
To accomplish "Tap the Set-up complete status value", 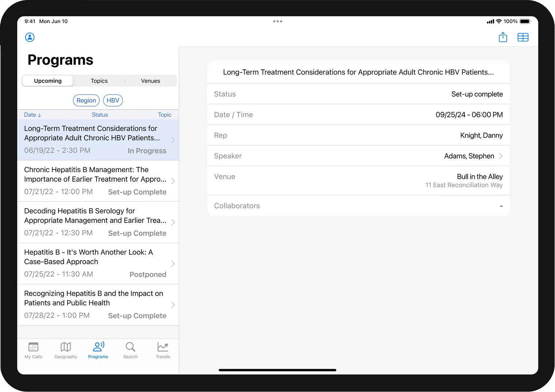I will point(477,94).
